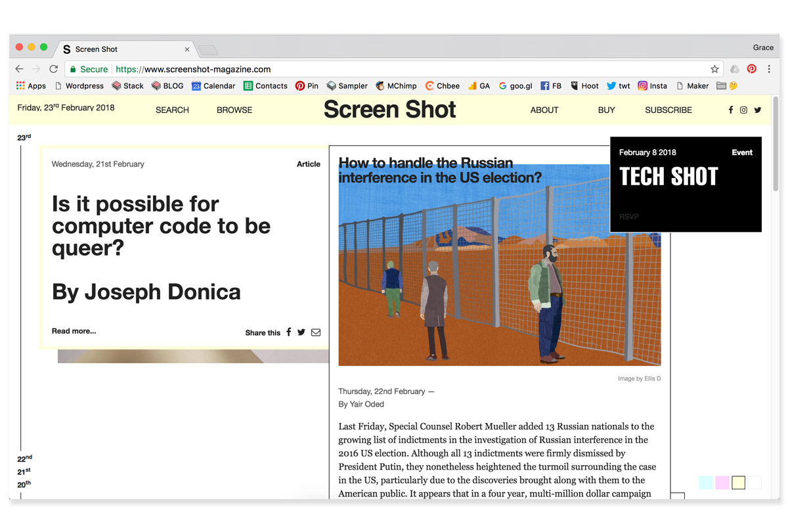
Task: Share the queer code article on Twitter
Action: (301, 332)
